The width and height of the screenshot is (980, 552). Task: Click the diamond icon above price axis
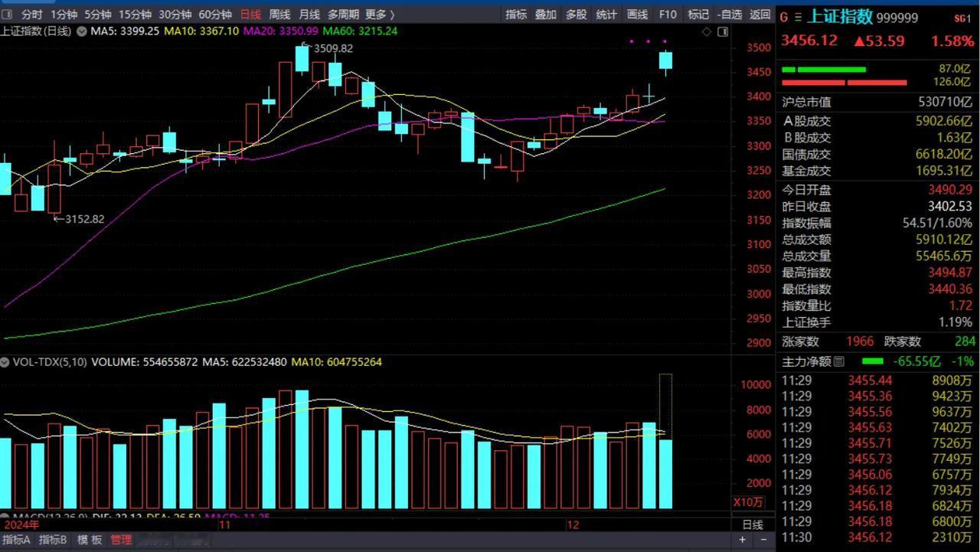click(707, 31)
